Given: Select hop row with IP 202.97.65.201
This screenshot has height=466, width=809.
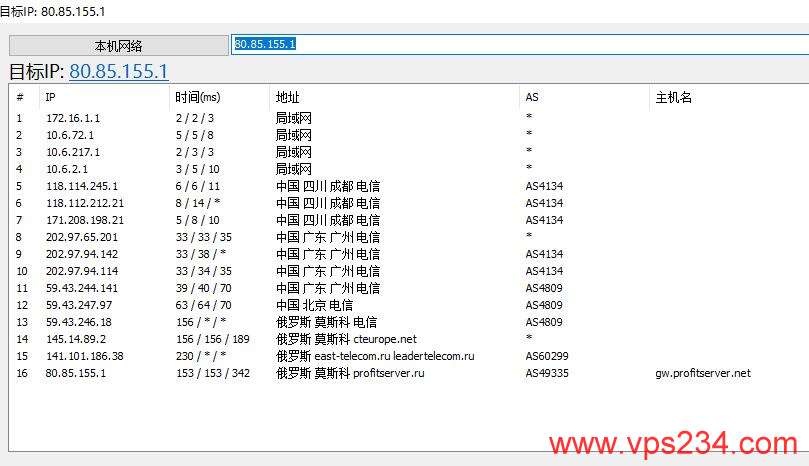Looking at the screenshot, I should pos(409,237).
